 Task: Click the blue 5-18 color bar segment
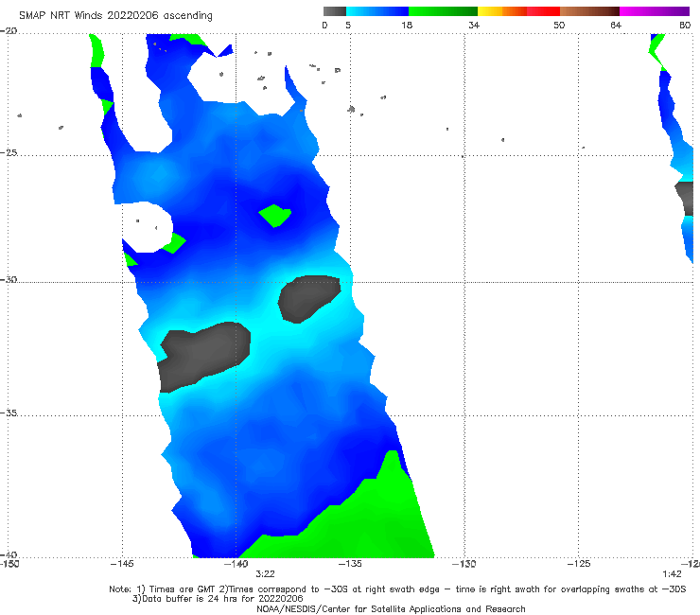pos(377,11)
